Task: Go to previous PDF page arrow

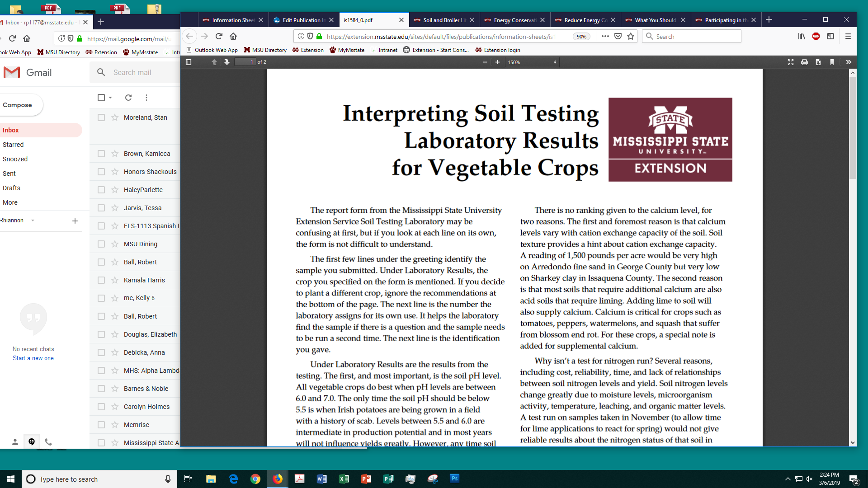Action: (x=214, y=62)
